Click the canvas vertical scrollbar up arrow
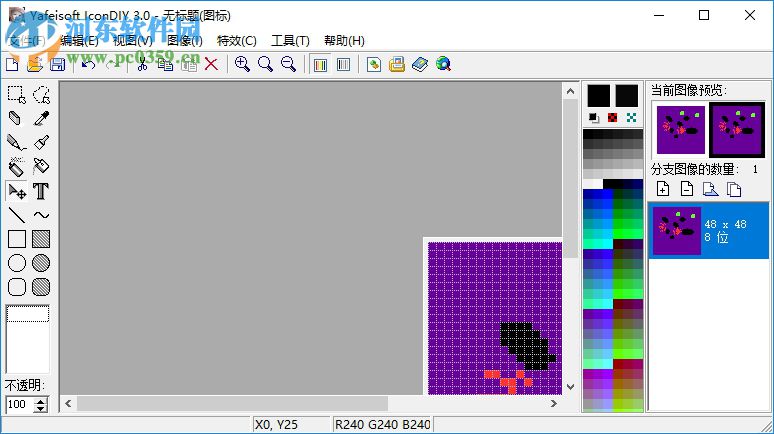 tap(571, 91)
